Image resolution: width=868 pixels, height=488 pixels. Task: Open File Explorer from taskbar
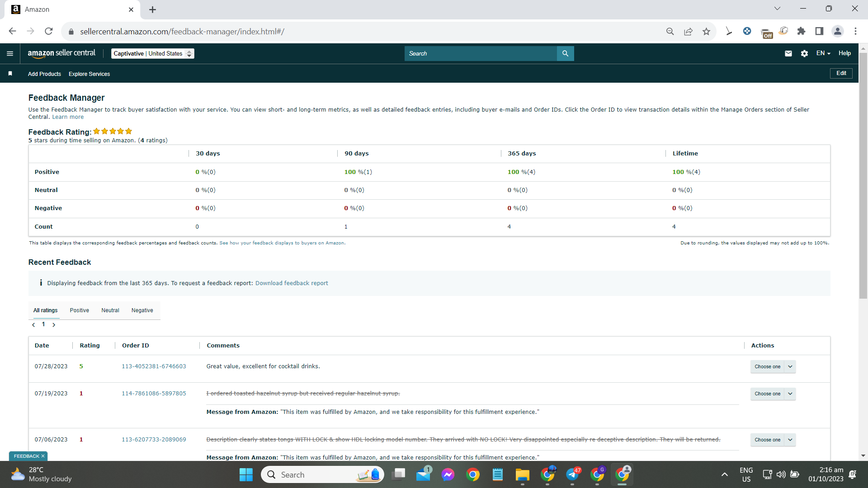[522, 474]
